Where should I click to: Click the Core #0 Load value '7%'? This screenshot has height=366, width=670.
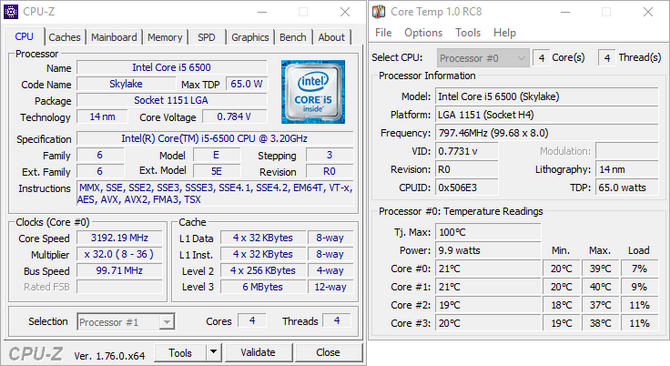click(x=639, y=269)
